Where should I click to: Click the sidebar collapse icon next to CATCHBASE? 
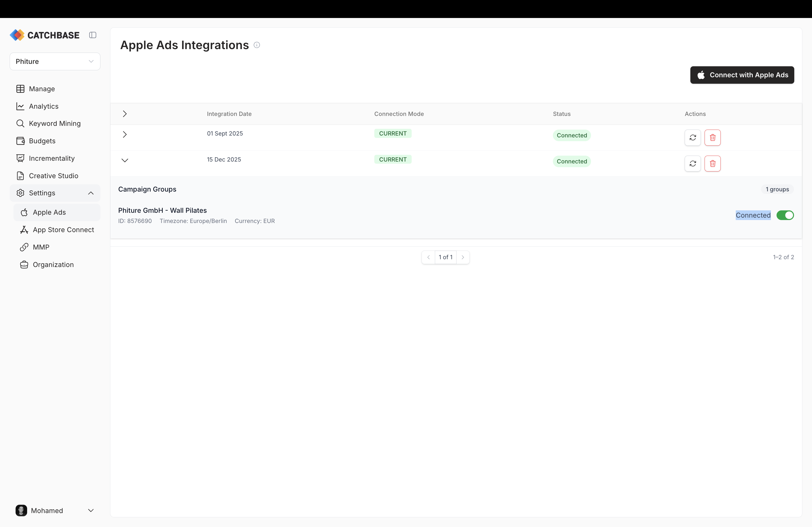tap(92, 35)
